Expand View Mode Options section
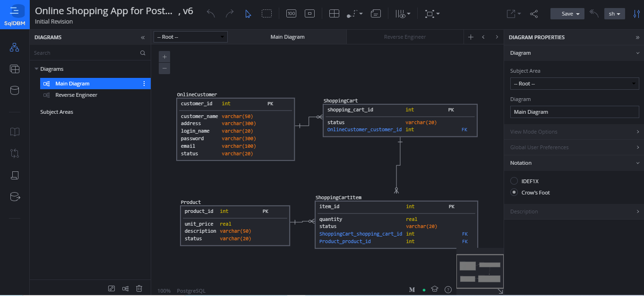The image size is (644, 296). pyautogui.click(x=574, y=132)
